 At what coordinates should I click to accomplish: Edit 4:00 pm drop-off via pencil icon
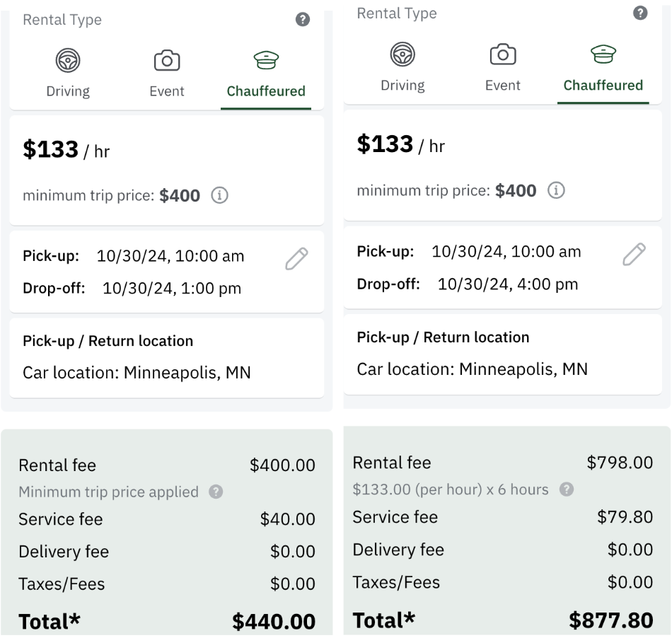coord(634,254)
